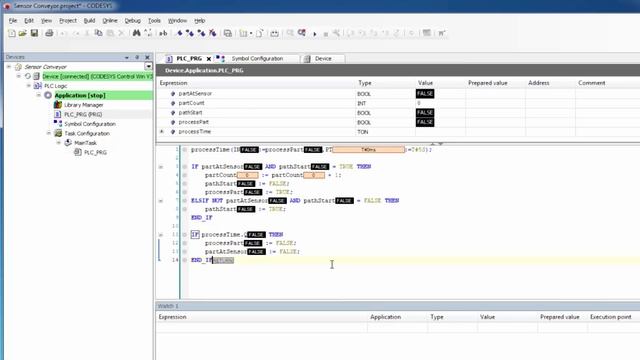
Task: Collapse the MainTask tree node
Action: click(58, 143)
